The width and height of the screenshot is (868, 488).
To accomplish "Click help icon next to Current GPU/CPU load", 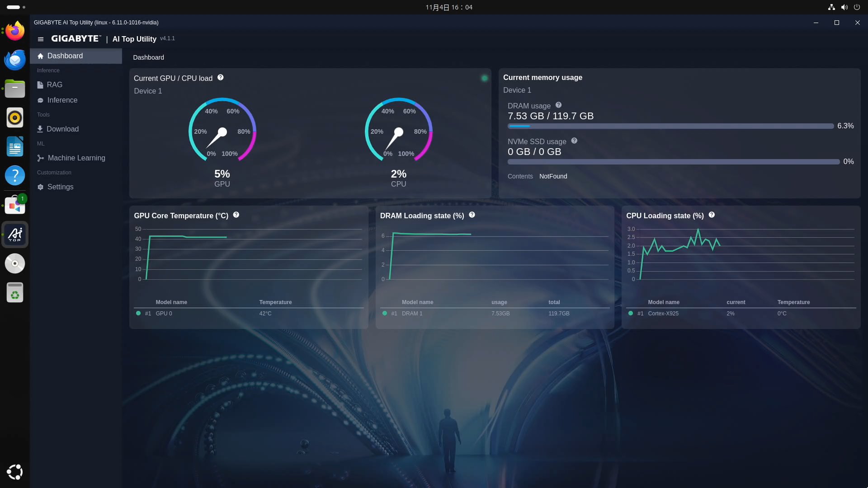I will [x=221, y=77].
